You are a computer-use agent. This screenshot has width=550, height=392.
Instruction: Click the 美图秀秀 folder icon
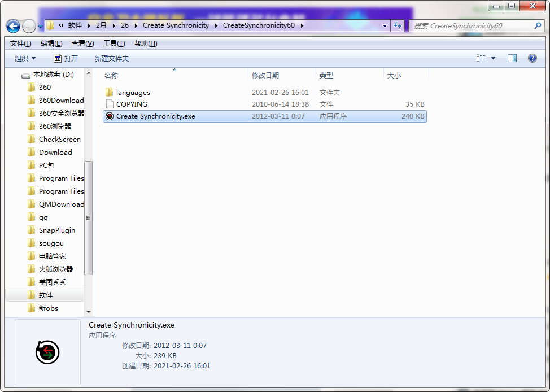click(31, 282)
